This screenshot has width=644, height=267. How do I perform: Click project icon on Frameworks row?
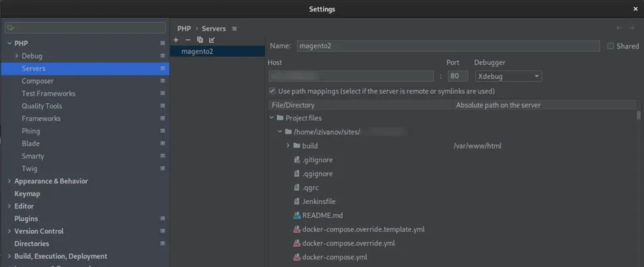pyautogui.click(x=163, y=118)
